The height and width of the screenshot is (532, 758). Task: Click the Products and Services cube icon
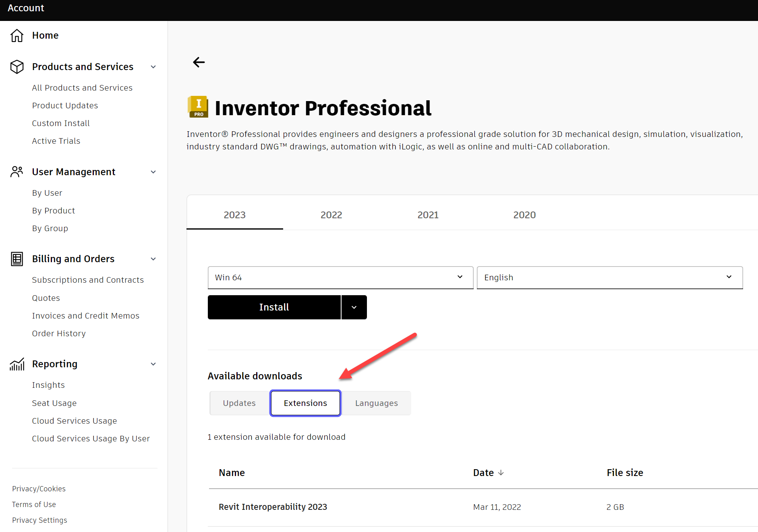17,66
